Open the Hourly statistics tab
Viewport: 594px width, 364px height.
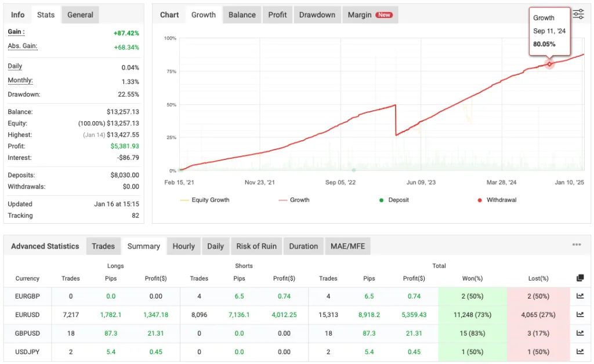(183, 246)
